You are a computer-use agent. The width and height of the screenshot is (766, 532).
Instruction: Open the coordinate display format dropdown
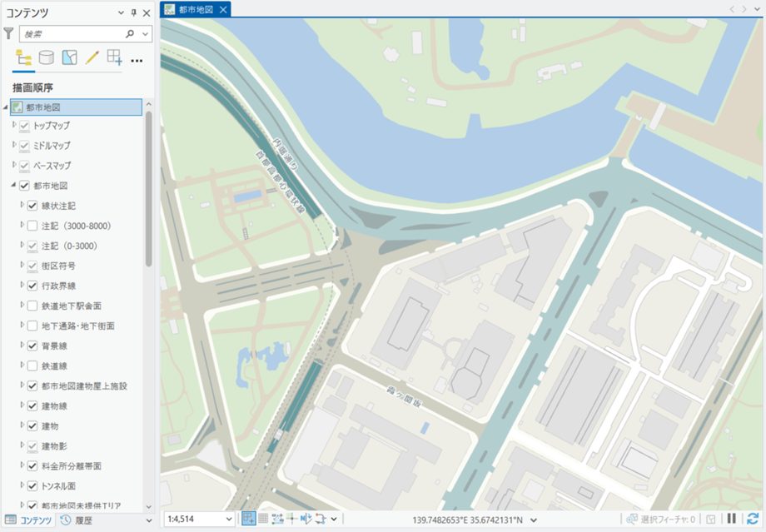point(533,520)
